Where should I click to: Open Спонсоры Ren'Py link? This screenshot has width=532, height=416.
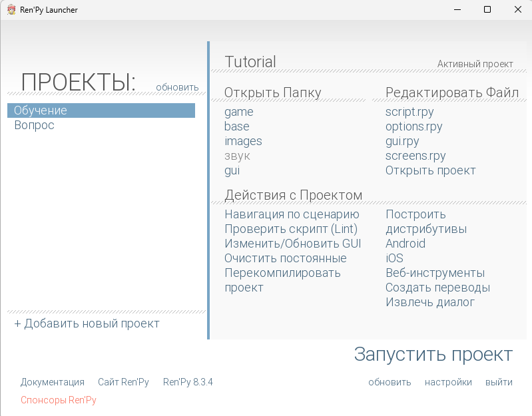[x=59, y=400]
